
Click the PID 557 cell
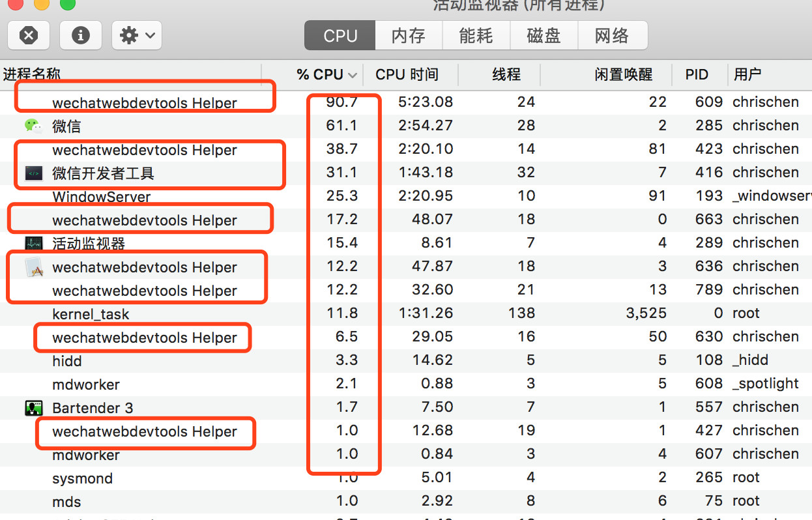(x=709, y=407)
